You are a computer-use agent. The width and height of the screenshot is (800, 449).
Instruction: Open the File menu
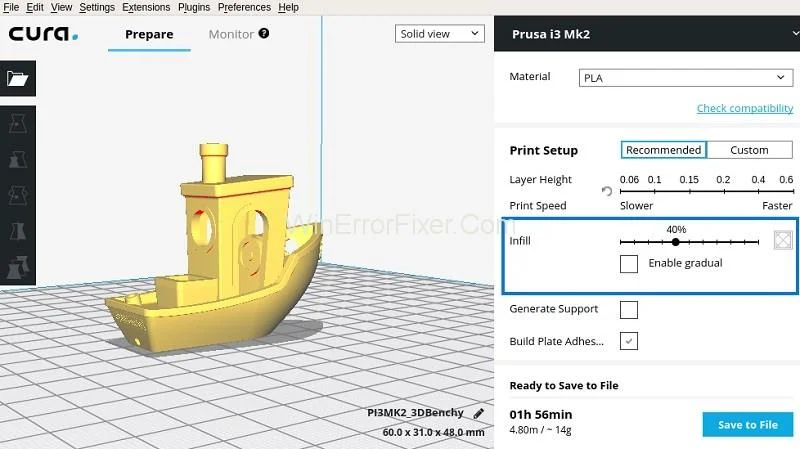[x=11, y=7]
